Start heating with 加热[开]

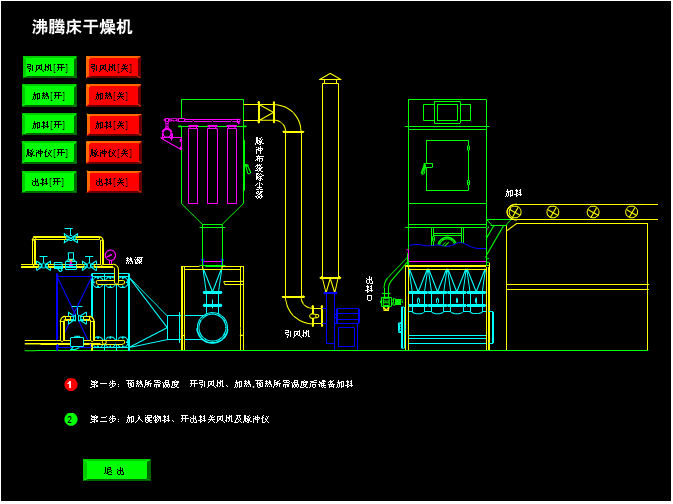(49, 96)
